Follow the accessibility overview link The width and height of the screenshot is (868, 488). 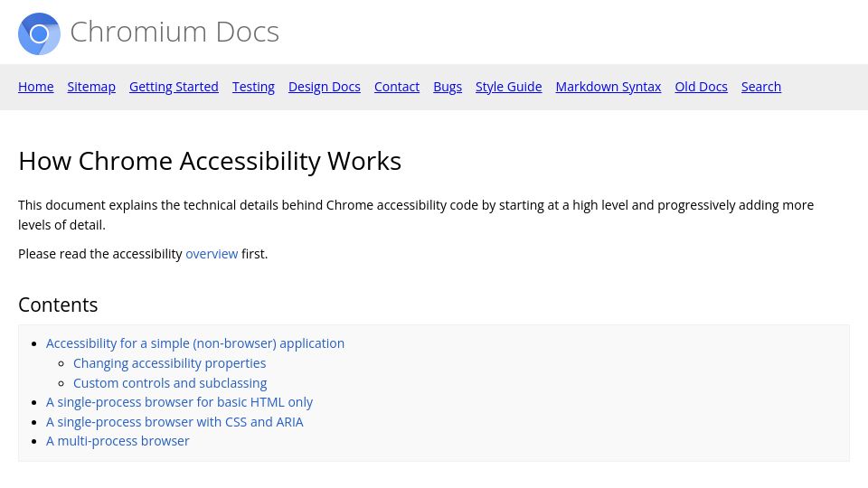pyautogui.click(x=212, y=254)
